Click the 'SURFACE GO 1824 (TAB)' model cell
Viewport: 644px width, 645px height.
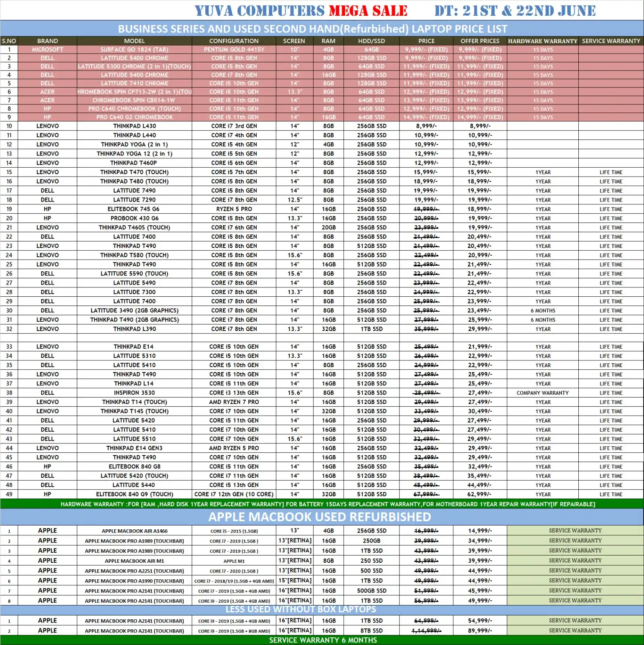click(135, 50)
